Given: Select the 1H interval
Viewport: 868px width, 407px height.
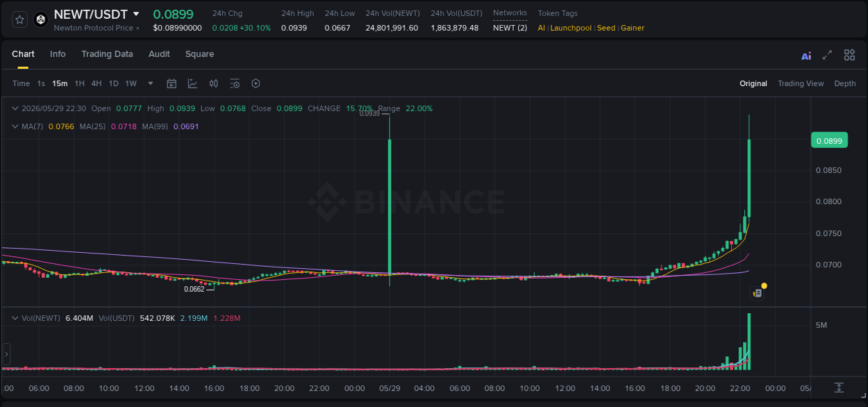Looking at the screenshot, I should [80, 83].
